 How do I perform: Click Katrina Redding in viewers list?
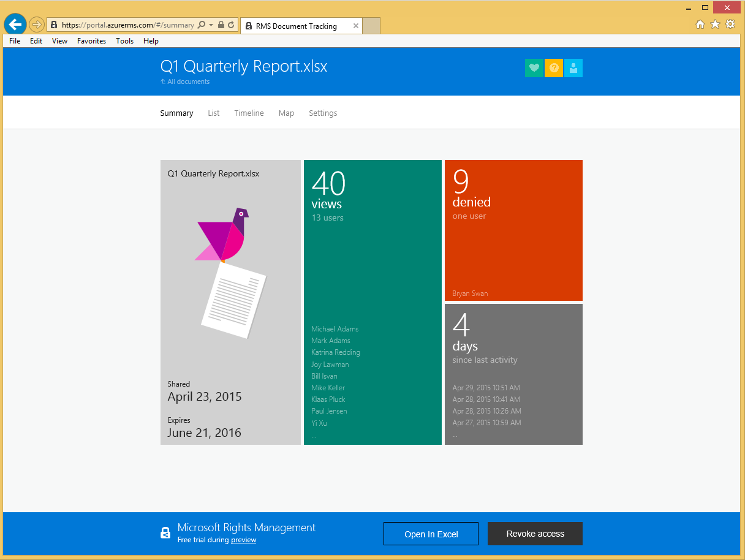(336, 352)
